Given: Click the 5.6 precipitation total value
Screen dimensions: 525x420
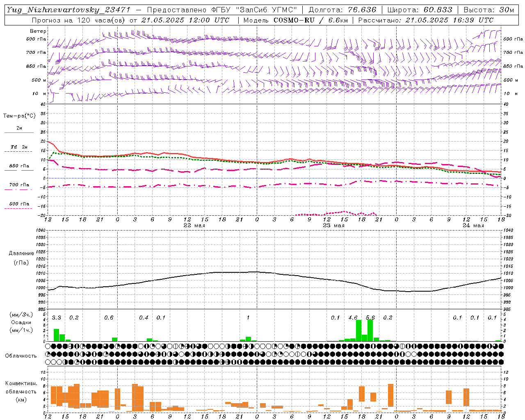Looking at the screenshot, I should (370, 317).
